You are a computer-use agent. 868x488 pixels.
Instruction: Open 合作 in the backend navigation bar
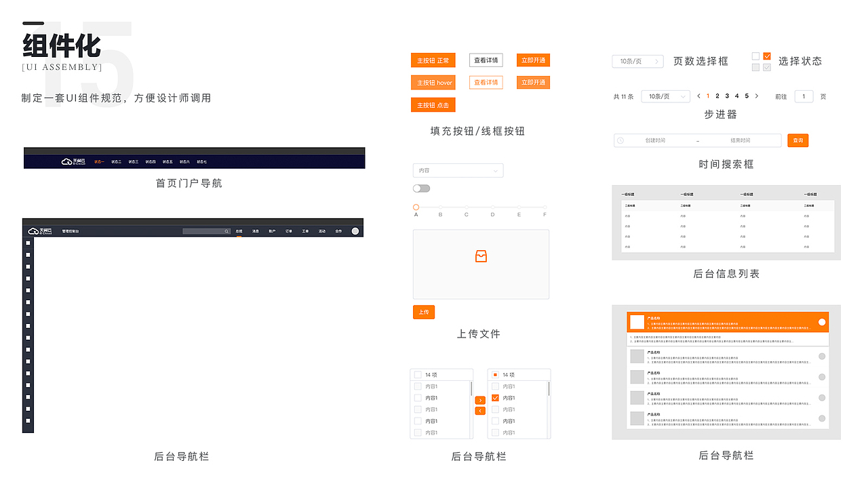tap(338, 231)
